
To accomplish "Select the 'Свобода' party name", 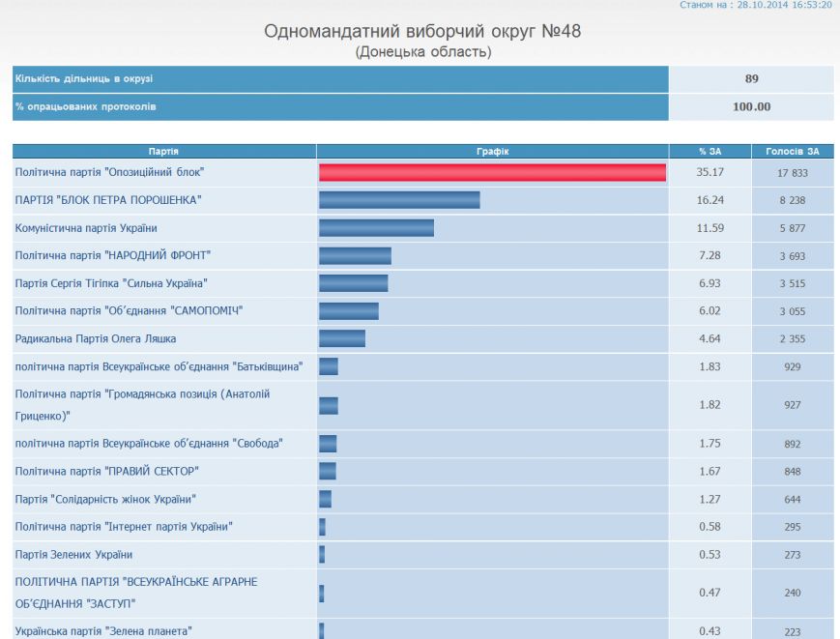I will [x=149, y=444].
